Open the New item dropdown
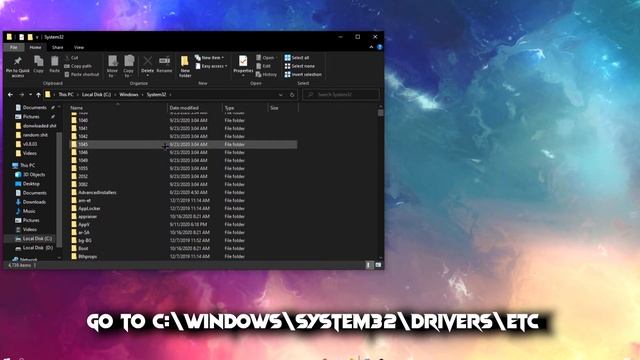 pos(209,58)
